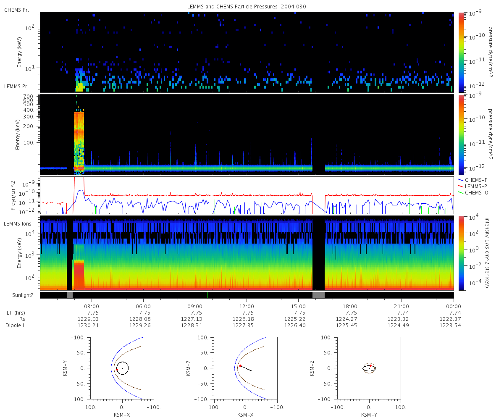This screenshot has height=420, width=504.
Task: Click the top pressure color bar
Action: pyautogui.click(x=461, y=52)
